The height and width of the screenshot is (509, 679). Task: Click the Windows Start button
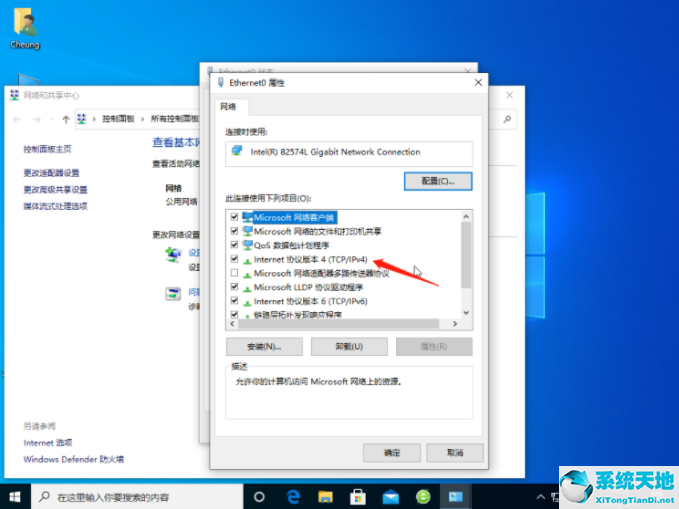[x=15, y=496]
